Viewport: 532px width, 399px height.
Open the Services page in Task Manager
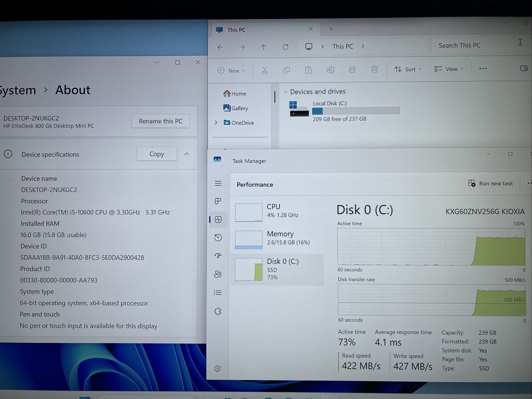[218, 311]
